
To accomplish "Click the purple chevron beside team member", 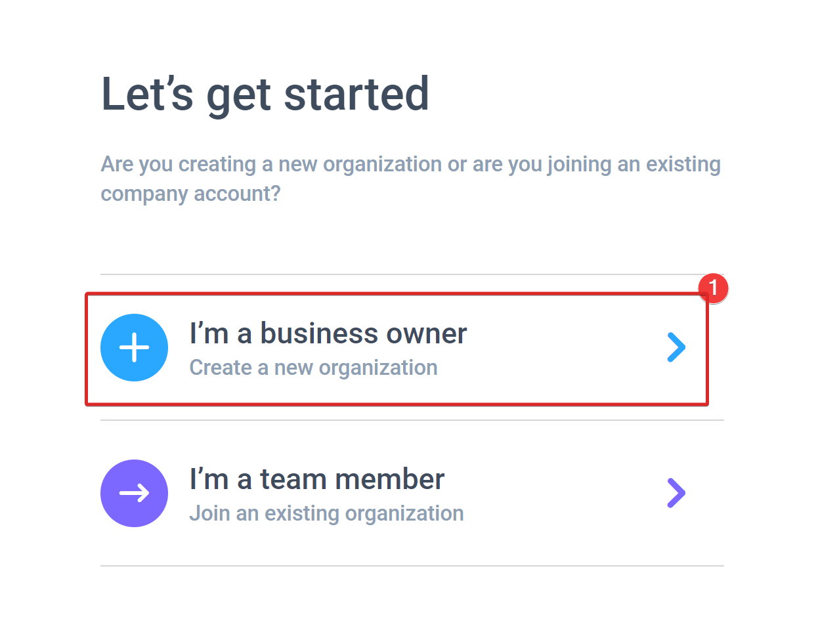I will (676, 493).
